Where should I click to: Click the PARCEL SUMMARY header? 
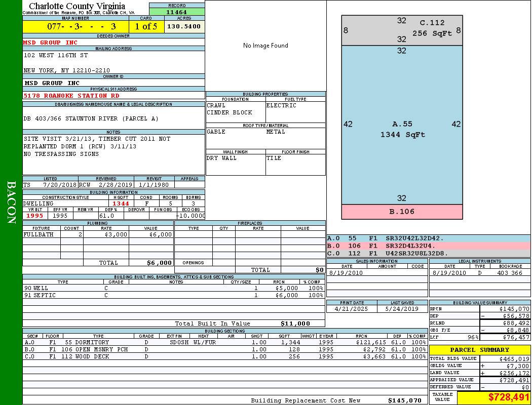coord(479,350)
